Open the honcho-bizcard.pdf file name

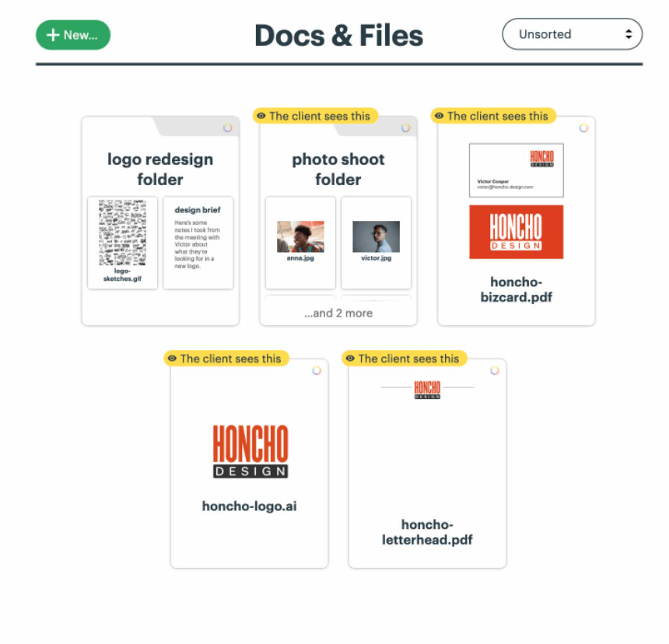[517, 289]
